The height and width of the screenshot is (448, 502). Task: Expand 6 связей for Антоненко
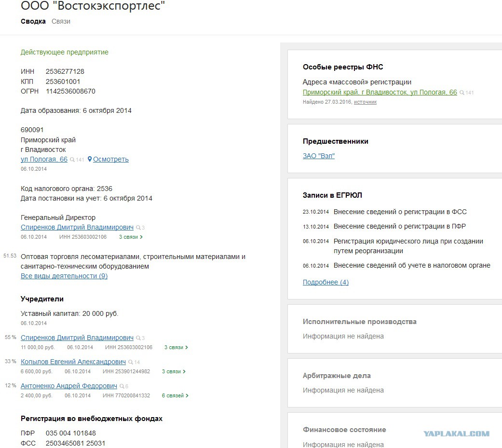coord(175,395)
